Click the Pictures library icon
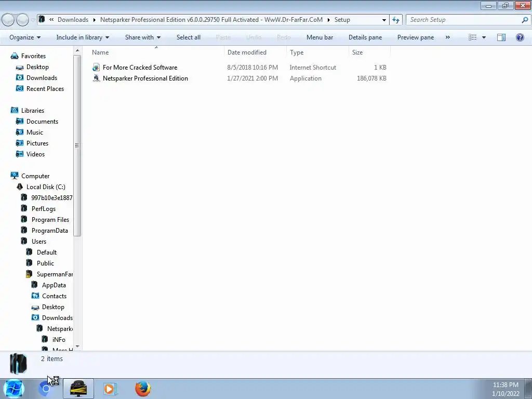Screen dimensions: 532x399 [x=20, y=143]
